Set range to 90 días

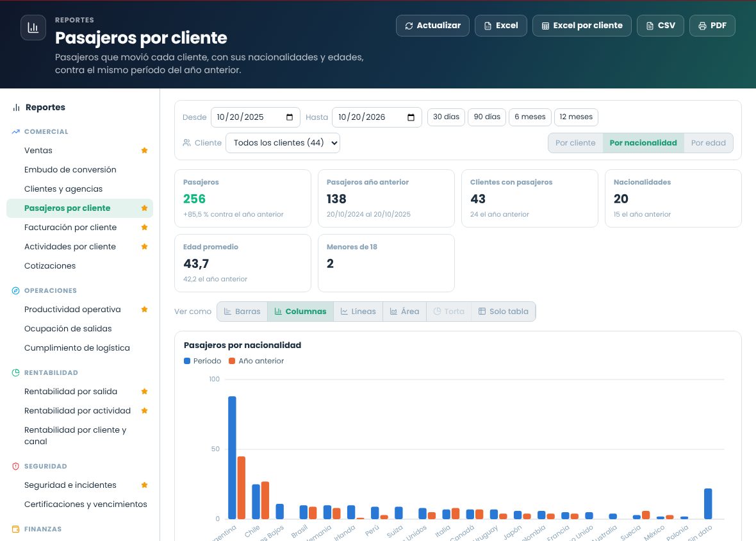click(x=487, y=117)
